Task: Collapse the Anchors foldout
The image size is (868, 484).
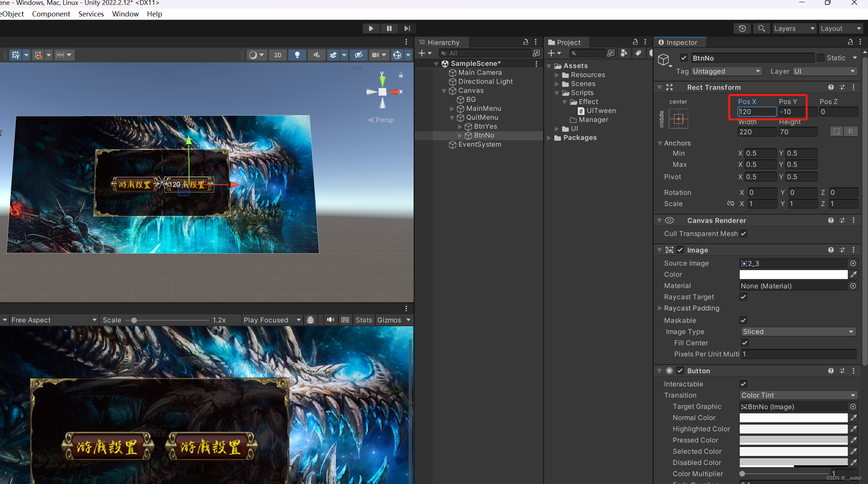Action: tap(660, 143)
